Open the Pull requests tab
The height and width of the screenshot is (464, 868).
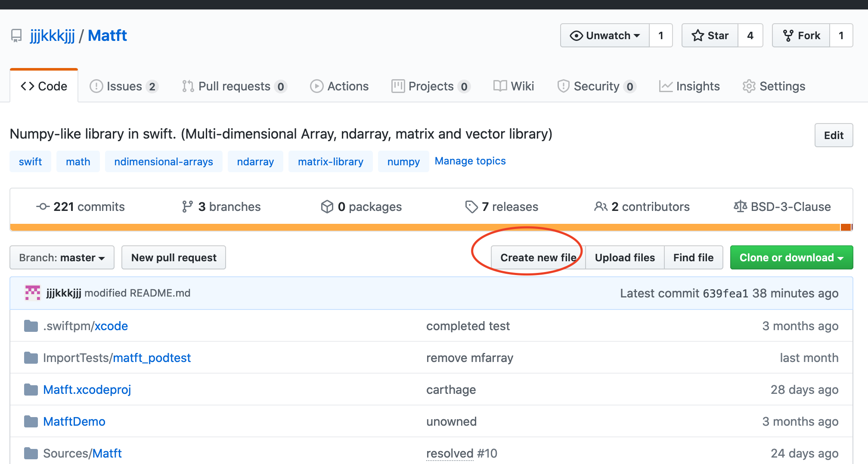tap(235, 86)
